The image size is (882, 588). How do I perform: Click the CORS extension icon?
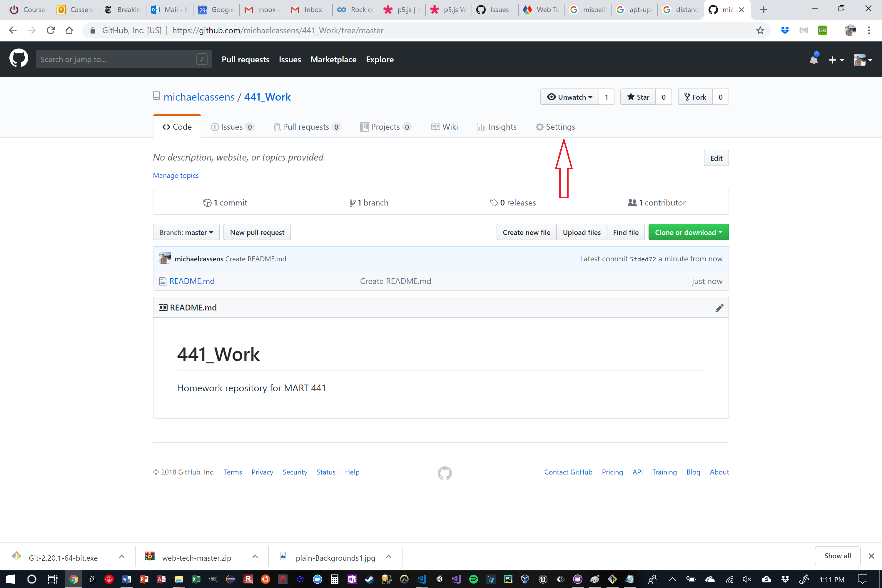click(x=822, y=30)
